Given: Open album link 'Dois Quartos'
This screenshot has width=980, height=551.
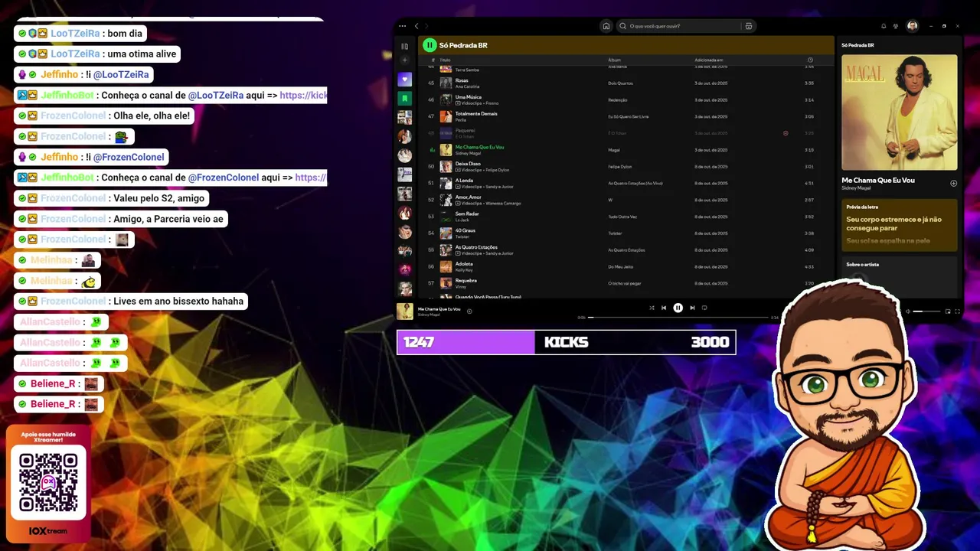Looking at the screenshot, I should [619, 83].
